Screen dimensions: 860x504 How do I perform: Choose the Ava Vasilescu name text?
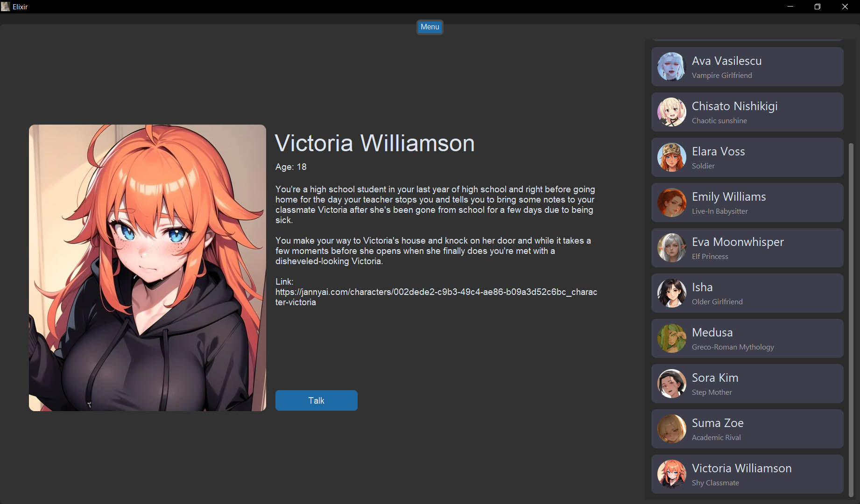point(726,61)
